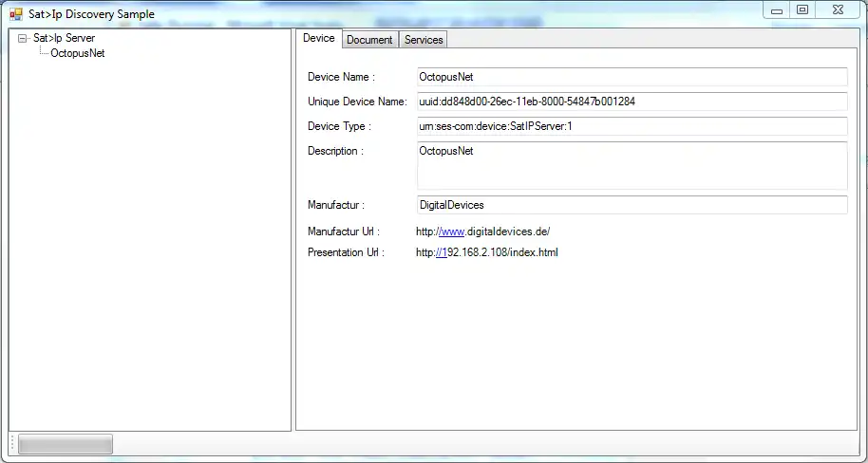Image resolution: width=868 pixels, height=463 pixels.
Task: Click the Sat>Ip Discovery Sample title text
Action: (91, 14)
